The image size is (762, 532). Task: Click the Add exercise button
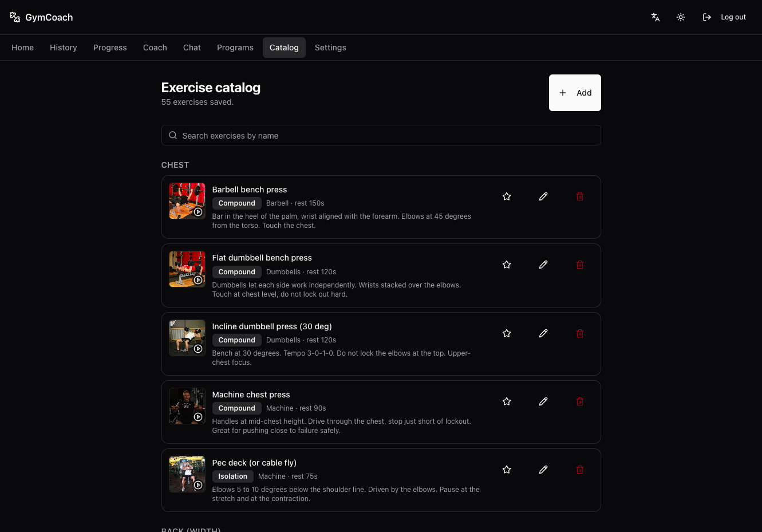(x=575, y=93)
